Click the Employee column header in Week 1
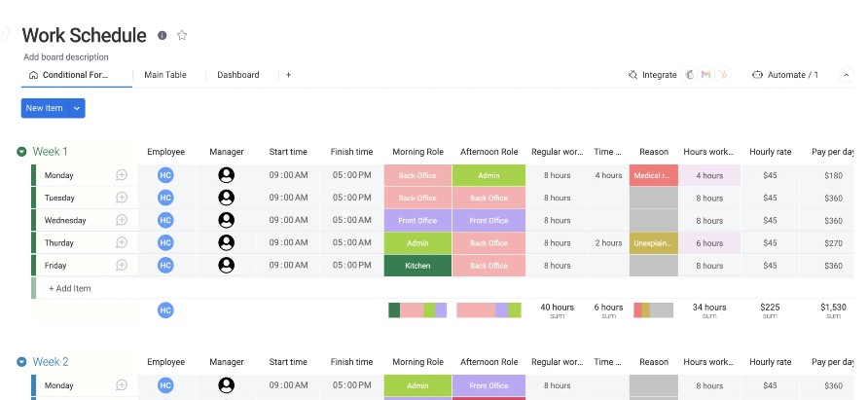 [x=166, y=152]
